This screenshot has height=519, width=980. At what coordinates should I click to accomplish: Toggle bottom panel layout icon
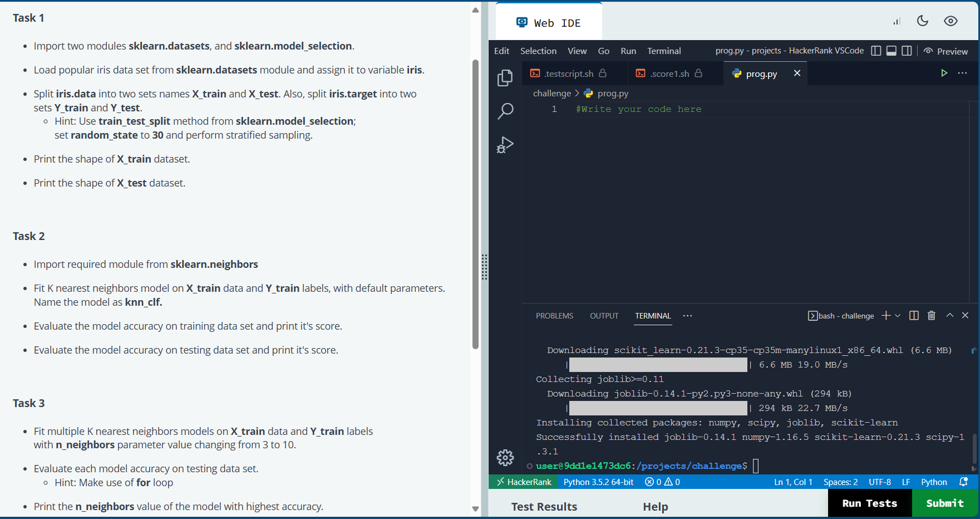coord(891,51)
